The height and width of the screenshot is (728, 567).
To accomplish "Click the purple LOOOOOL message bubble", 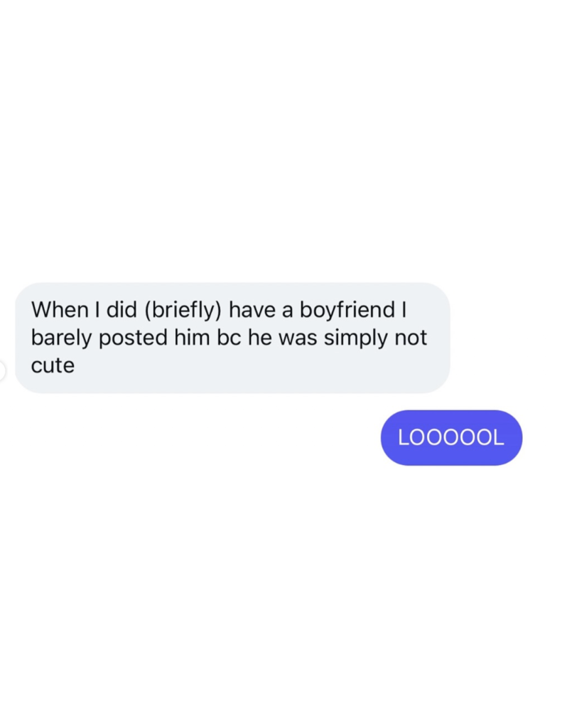I will click(451, 437).
